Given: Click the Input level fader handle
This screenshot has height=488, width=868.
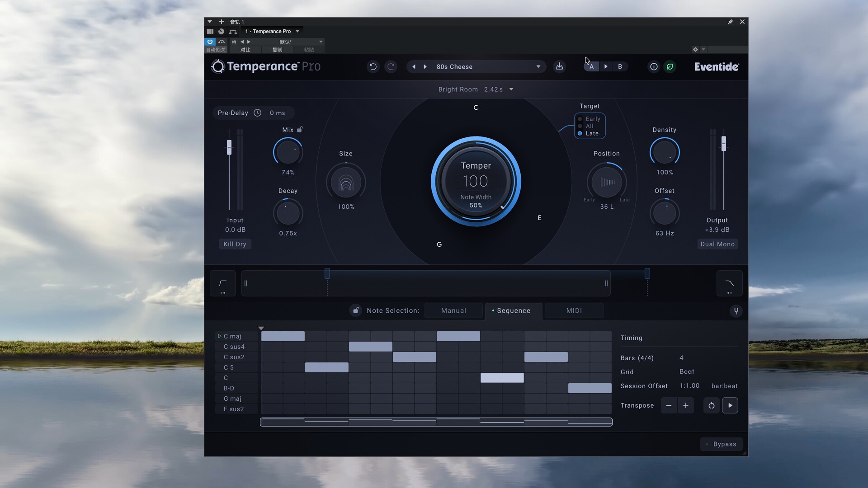Looking at the screenshot, I should click(229, 147).
